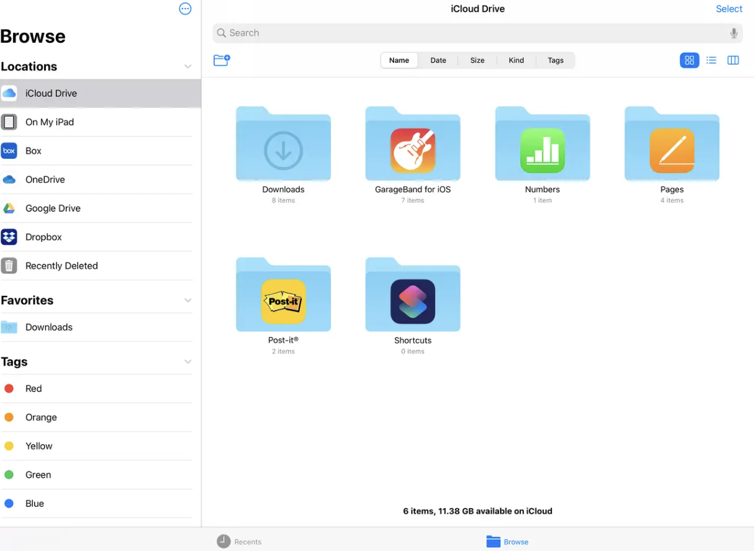
Task: Open the Pages folder
Action: pyautogui.click(x=672, y=144)
